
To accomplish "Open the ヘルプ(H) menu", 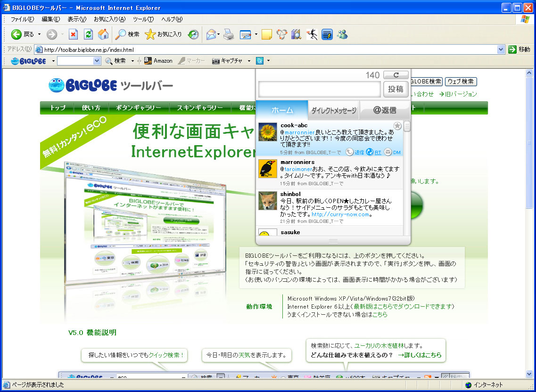I will (x=172, y=19).
